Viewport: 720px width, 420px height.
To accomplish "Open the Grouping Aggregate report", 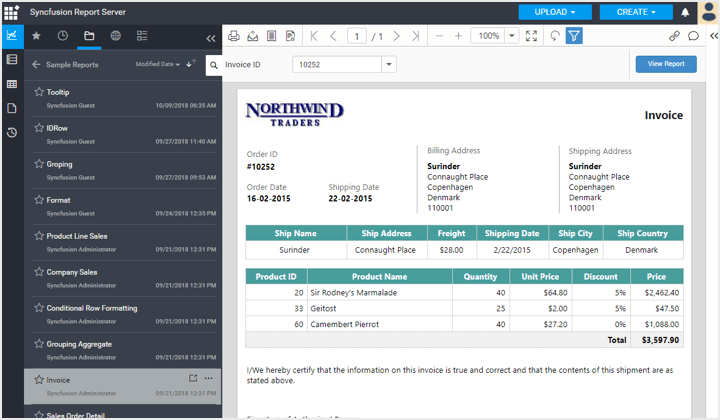I will pyautogui.click(x=79, y=344).
